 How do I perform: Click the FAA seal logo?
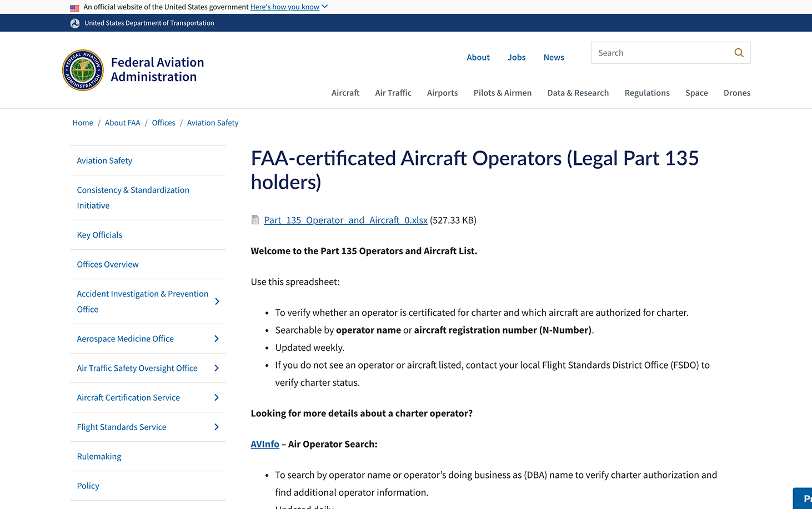[x=83, y=70]
